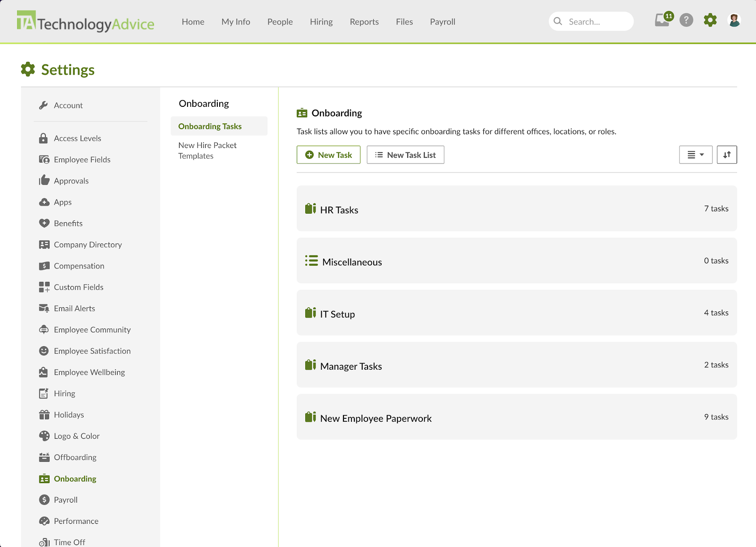This screenshot has height=547, width=756.
Task: Click the Employee Fields icon
Action: click(44, 159)
